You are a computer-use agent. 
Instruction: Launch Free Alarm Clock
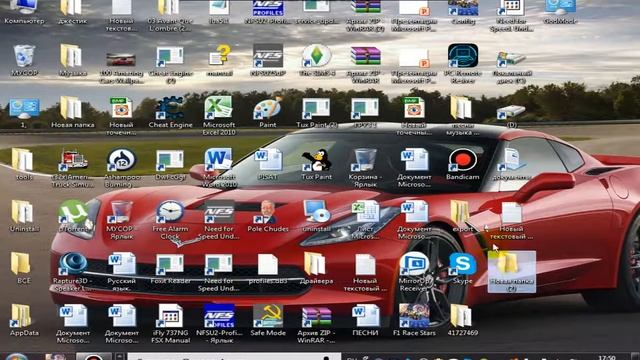pos(170,220)
